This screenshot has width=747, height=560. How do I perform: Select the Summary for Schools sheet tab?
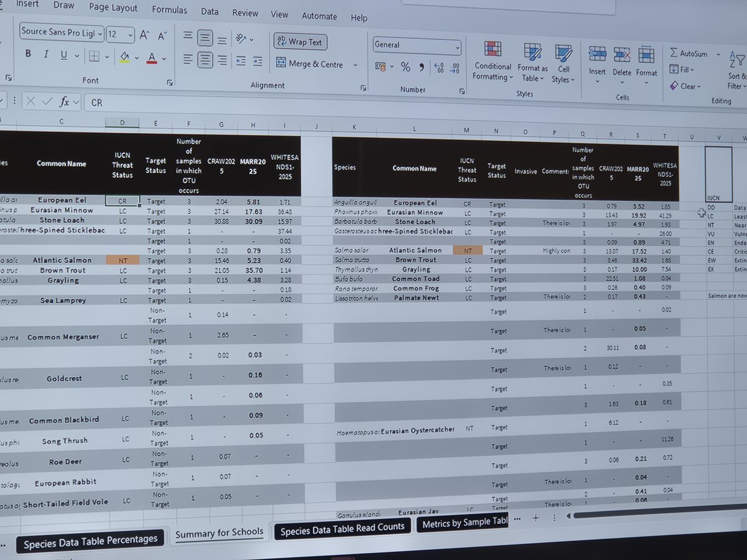tap(219, 533)
